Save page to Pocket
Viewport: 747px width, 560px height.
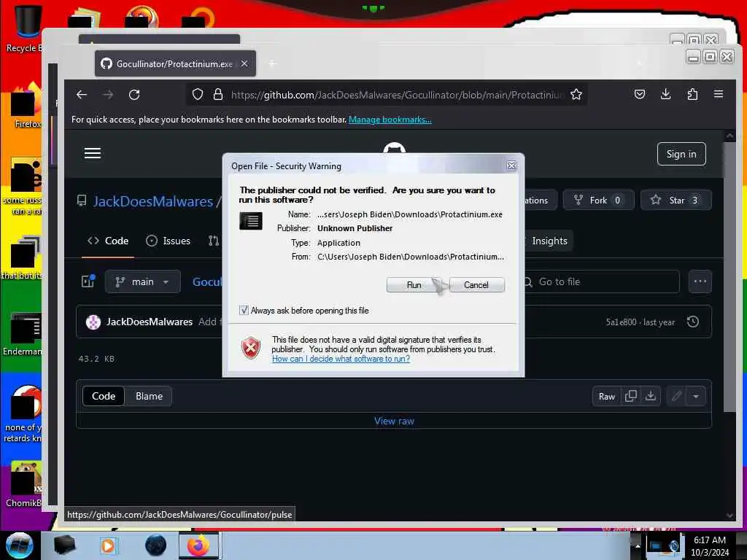(x=640, y=94)
